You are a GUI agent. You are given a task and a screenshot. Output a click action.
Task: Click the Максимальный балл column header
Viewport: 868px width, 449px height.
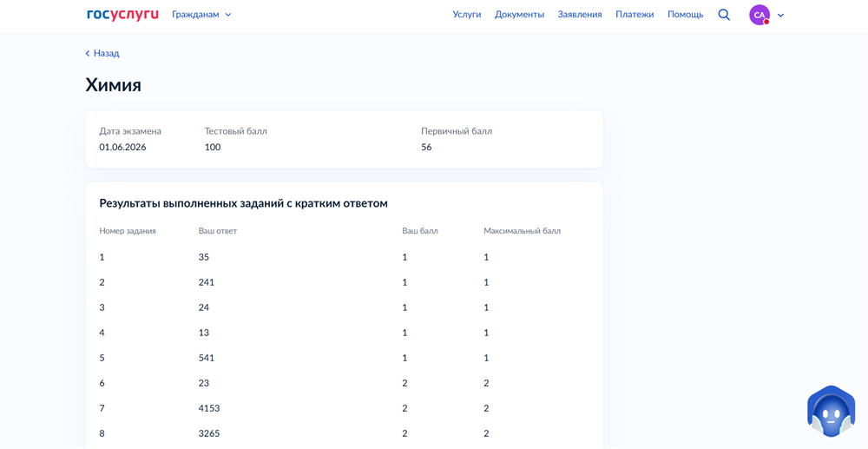[x=522, y=231]
